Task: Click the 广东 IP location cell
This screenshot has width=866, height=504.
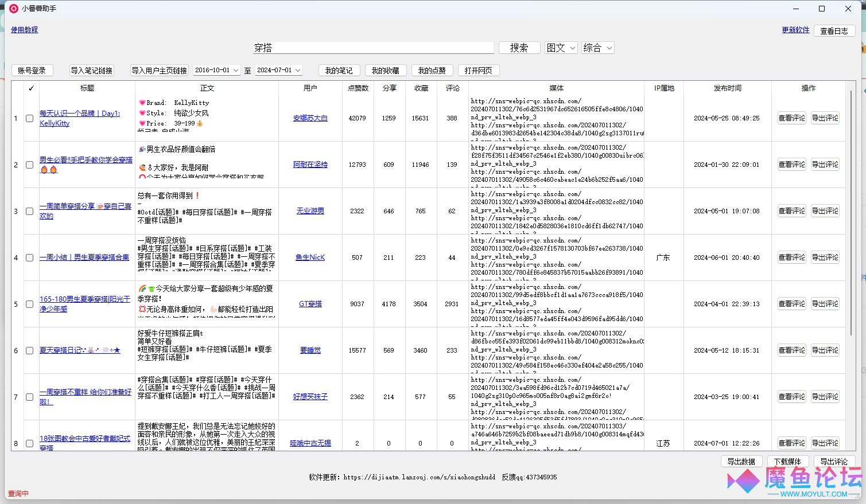Action: coord(663,258)
